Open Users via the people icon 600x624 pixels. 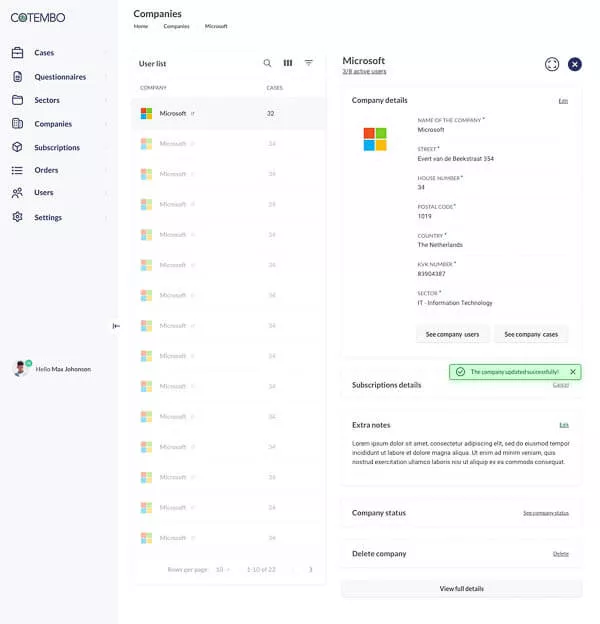[17, 193]
